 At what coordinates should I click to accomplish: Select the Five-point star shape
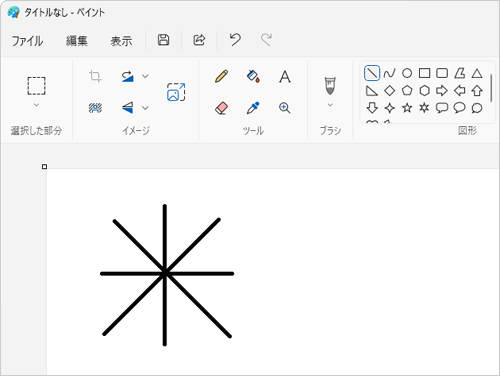pyautogui.click(x=407, y=108)
